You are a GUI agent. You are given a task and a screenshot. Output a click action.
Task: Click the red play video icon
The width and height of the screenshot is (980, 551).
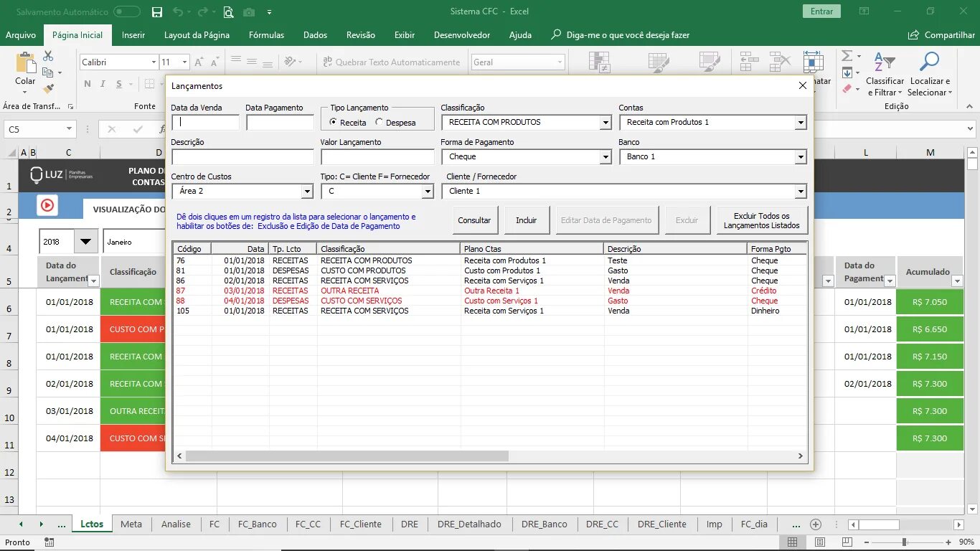pyautogui.click(x=47, y=205)
